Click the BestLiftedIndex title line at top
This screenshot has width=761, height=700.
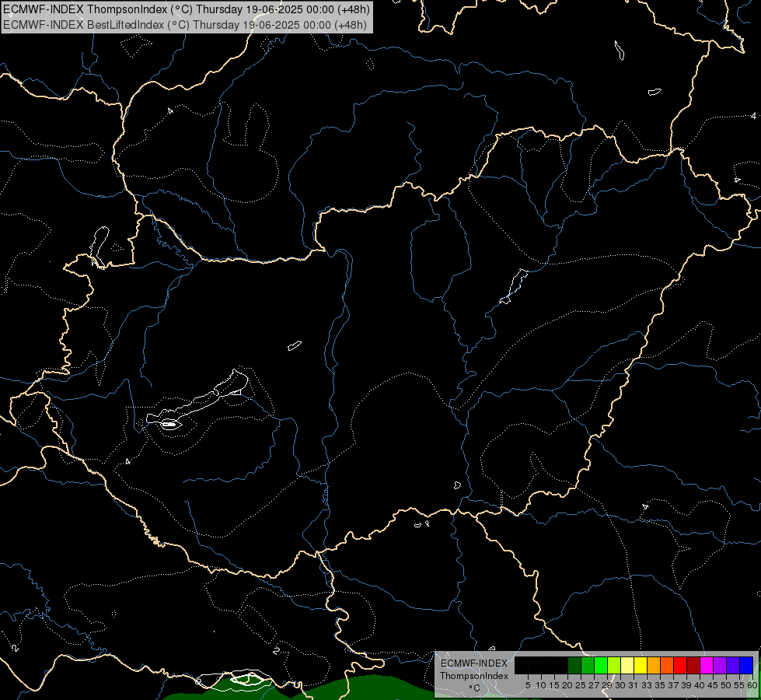[185, 25]
